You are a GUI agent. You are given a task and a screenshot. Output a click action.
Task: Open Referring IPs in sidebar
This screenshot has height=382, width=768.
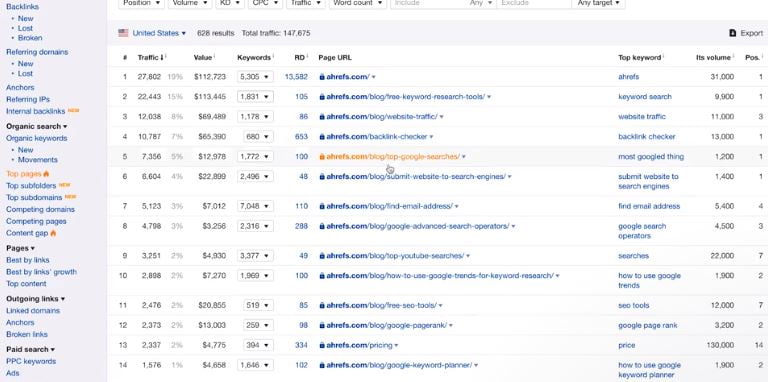pos(28,99)
